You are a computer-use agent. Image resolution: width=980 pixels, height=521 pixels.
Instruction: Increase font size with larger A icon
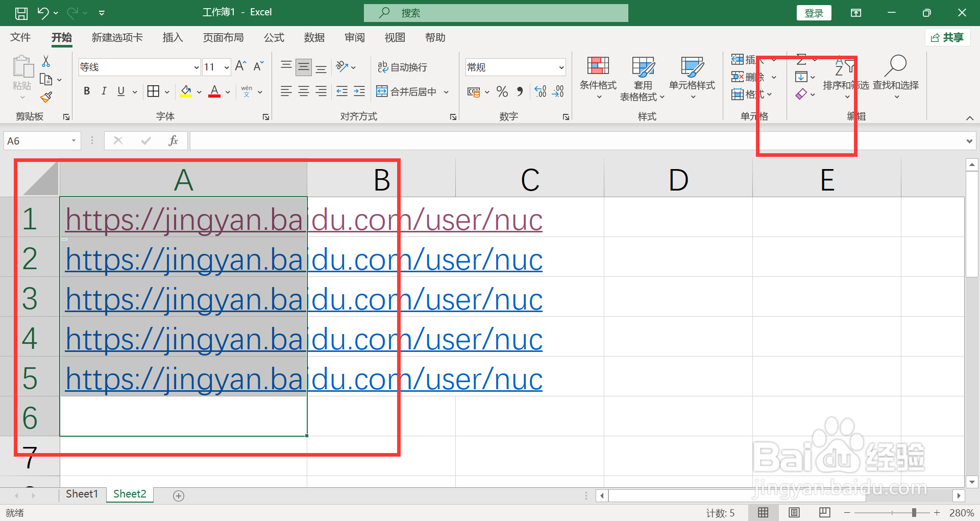[x=240, y=66]
